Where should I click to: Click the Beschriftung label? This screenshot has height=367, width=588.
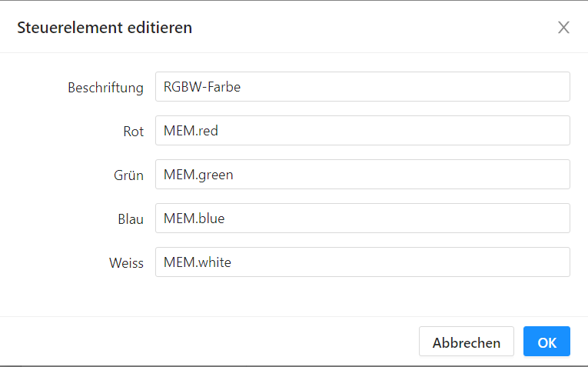click(105, 88)
